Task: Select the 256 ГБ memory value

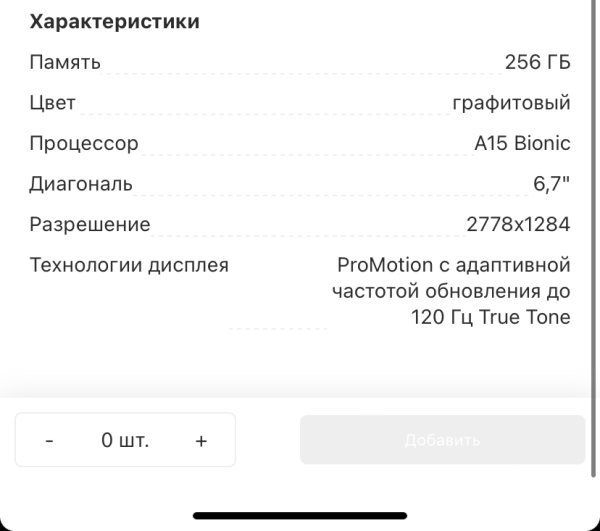Action: pos(537,62)
